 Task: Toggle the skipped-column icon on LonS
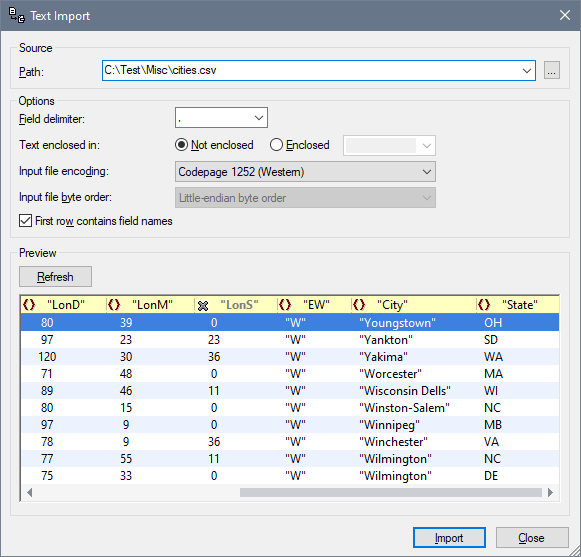tap(203, 306)
